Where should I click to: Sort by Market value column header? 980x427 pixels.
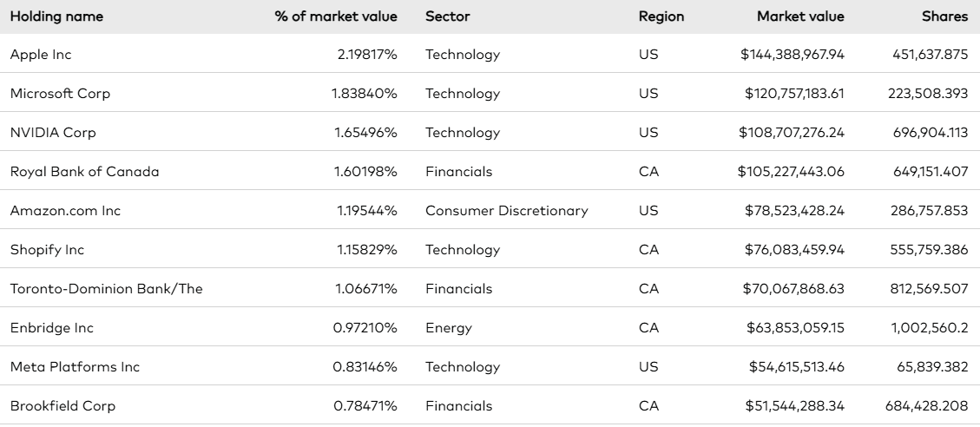(x=800, y=16)
